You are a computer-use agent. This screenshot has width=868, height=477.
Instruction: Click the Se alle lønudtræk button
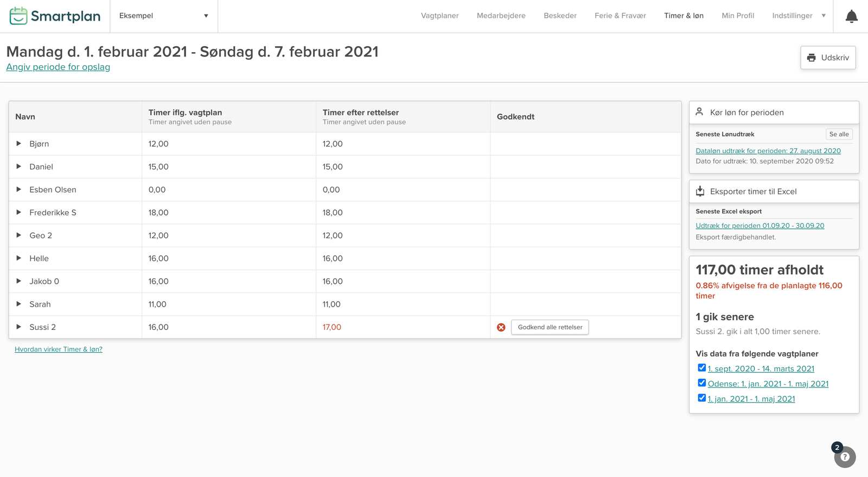pos(839,134)
